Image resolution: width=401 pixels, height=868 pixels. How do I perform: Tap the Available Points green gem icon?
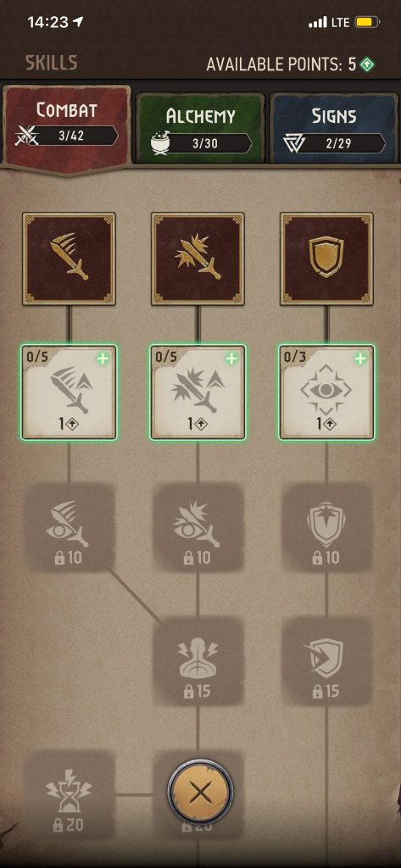click(367, 64)
